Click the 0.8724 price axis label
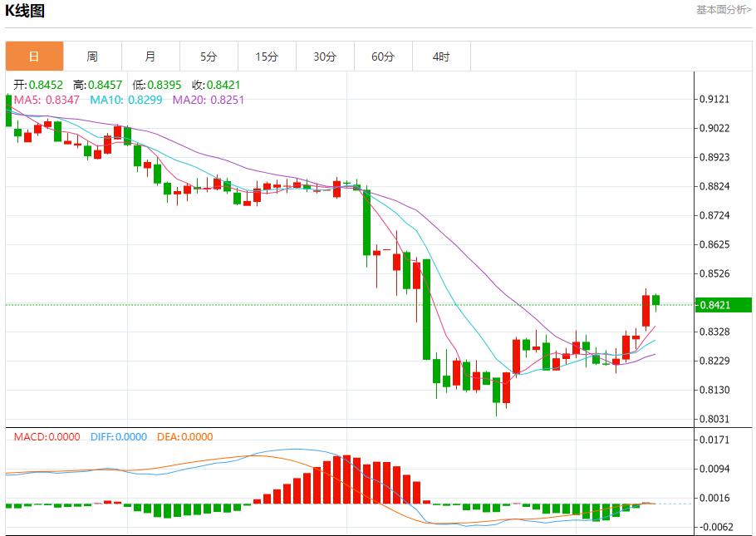 click(714, 215)
